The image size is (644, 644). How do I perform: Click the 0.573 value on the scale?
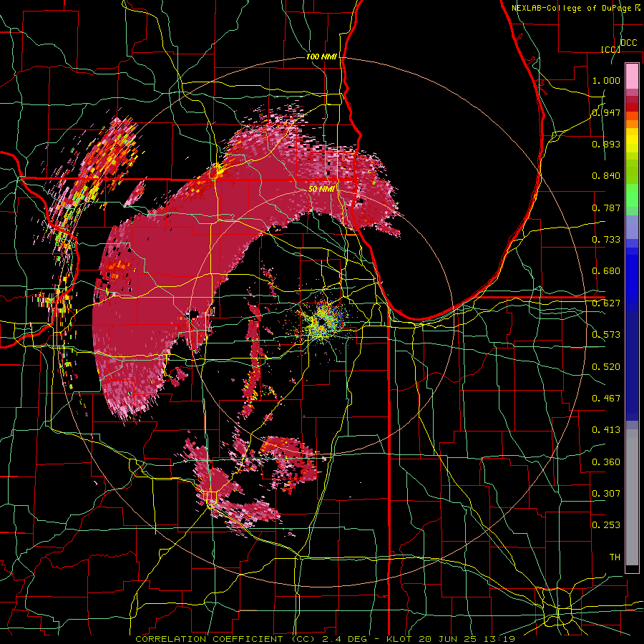(x=606, y=335)
